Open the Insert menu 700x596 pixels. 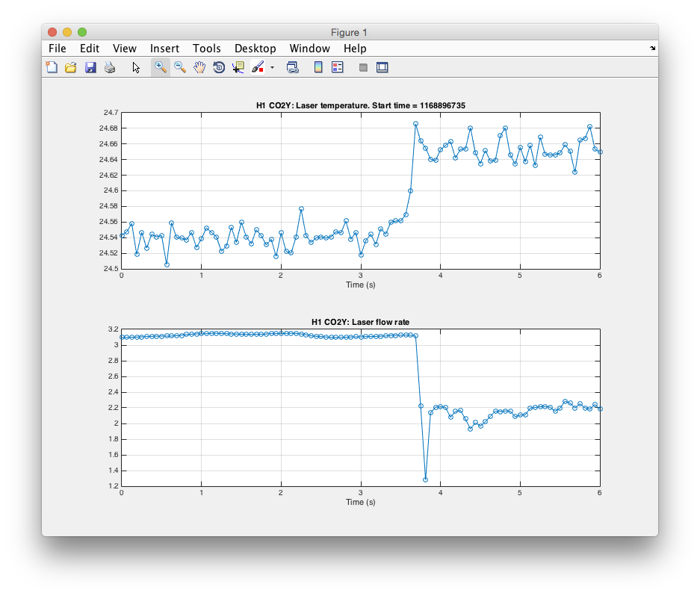pos(164,49)
